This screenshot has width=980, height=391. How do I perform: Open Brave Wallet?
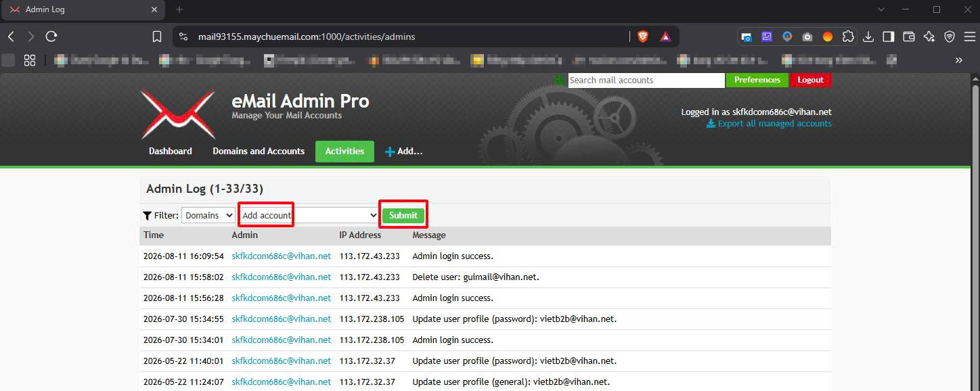click(909, 37)
